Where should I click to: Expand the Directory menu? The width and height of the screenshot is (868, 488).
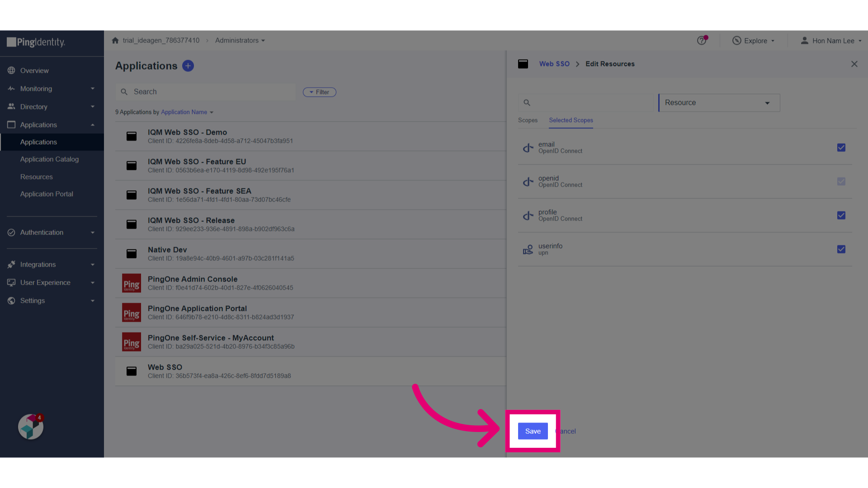[52, 107]
